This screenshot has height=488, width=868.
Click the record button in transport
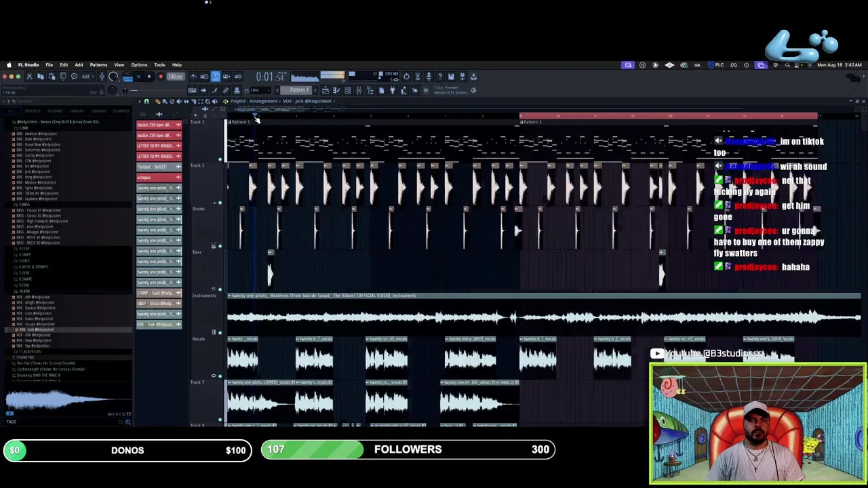pos(161,77)
